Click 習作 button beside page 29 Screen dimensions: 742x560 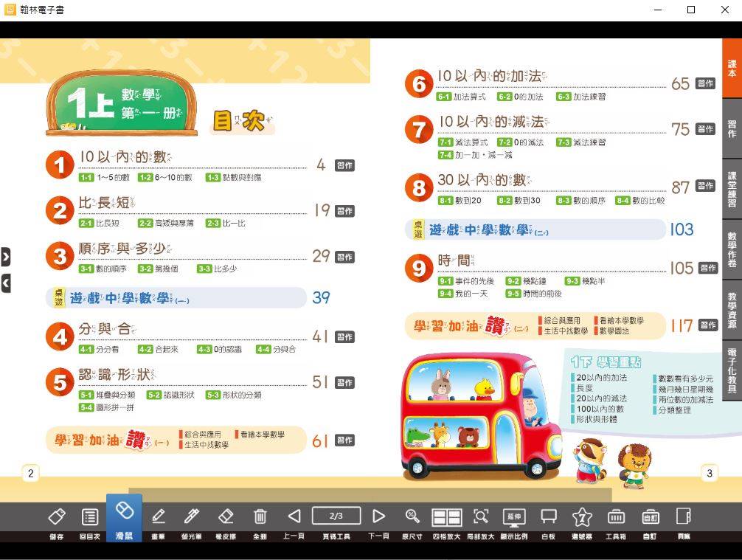tap(344, 257)
